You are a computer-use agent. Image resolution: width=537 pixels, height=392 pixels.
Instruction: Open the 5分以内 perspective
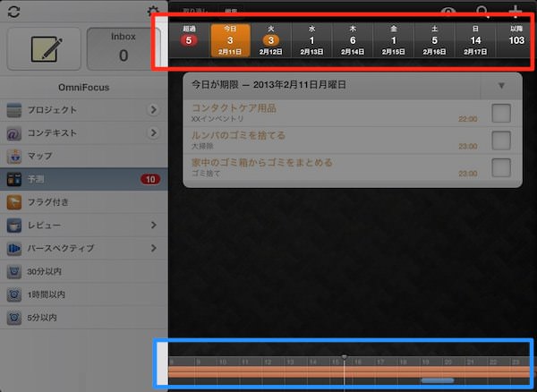84,318
